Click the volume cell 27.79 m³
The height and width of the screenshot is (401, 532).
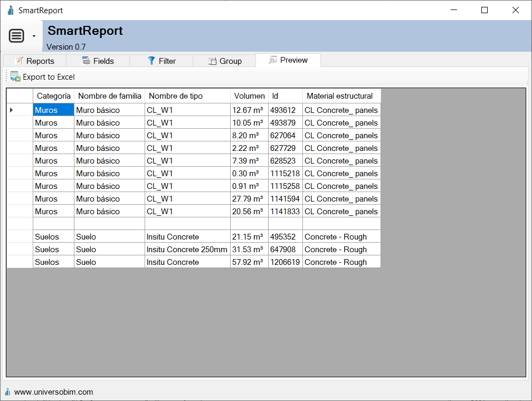point(249,198)
